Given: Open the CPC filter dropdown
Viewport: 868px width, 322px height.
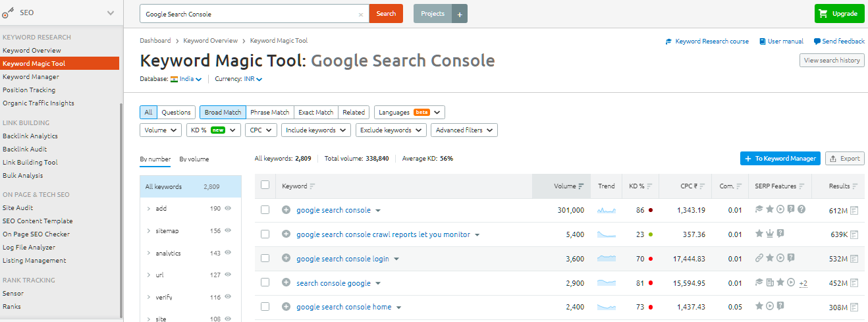Looking at the screenshot, I should [261, 130].
